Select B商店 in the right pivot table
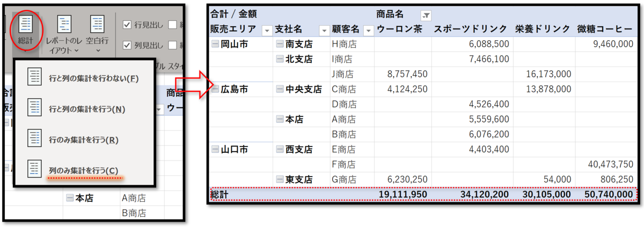This screenshot has width=644, height=227. pyautogui.click(x=345, y=134)
